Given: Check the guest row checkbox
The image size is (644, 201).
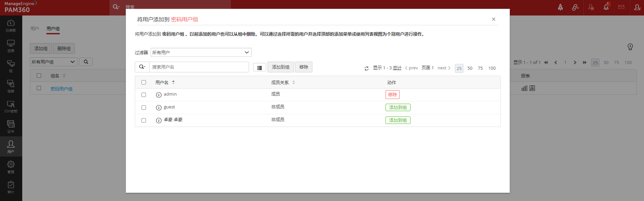Looking at the screenshot, I should click(x=144, y=108).
